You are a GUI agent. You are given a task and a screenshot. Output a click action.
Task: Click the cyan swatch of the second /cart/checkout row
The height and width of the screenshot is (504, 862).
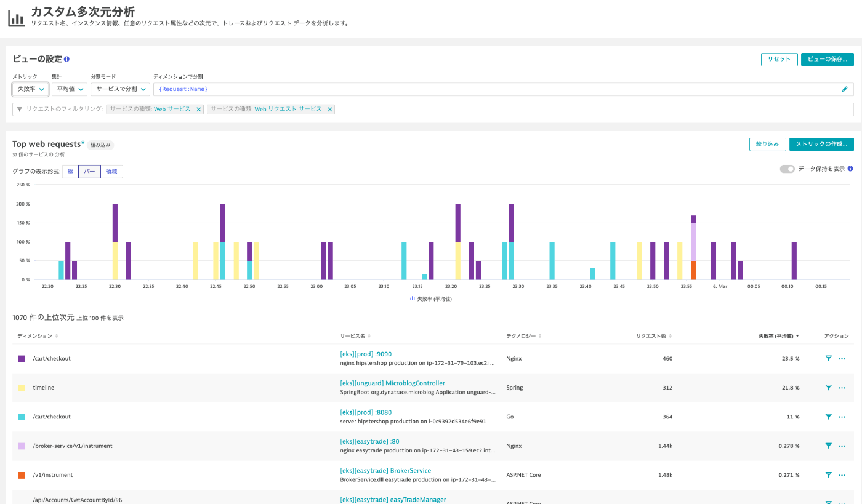[21, 417]
